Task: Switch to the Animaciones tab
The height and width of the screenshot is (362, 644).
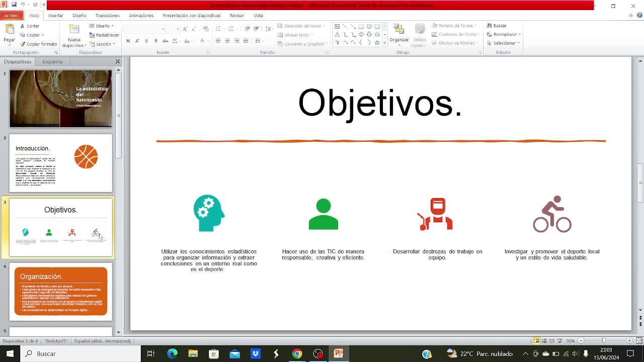Action: click(141, 16)
